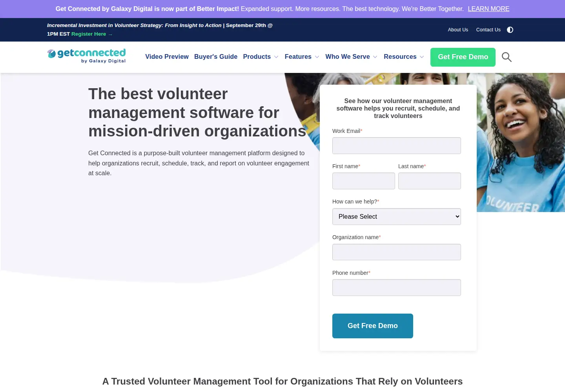Follow the LEARN MORE banner link
The width and height of the screenshot is (565, 392).
click(488, 9)
